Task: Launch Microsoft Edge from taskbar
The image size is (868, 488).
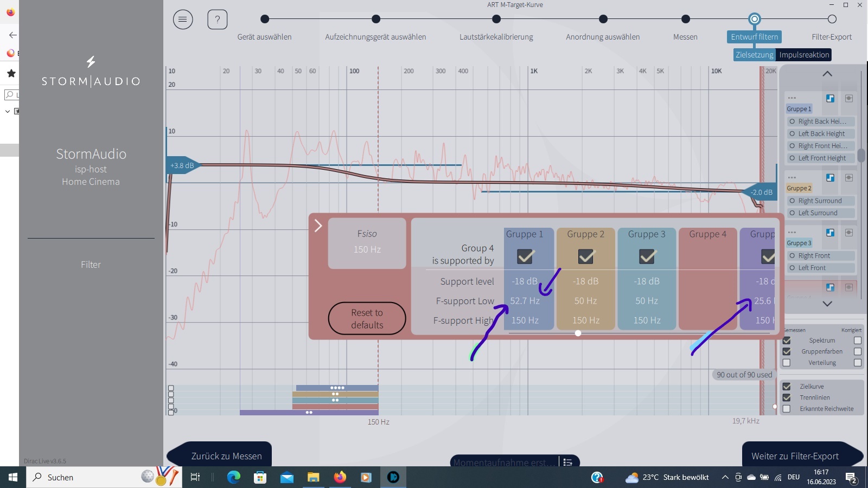Action: 234,477
